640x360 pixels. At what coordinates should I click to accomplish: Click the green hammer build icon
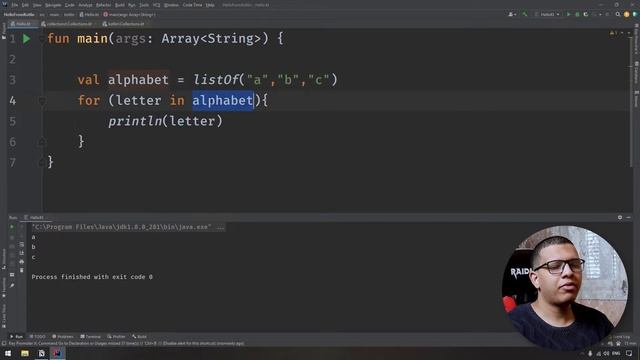point(525,14)
